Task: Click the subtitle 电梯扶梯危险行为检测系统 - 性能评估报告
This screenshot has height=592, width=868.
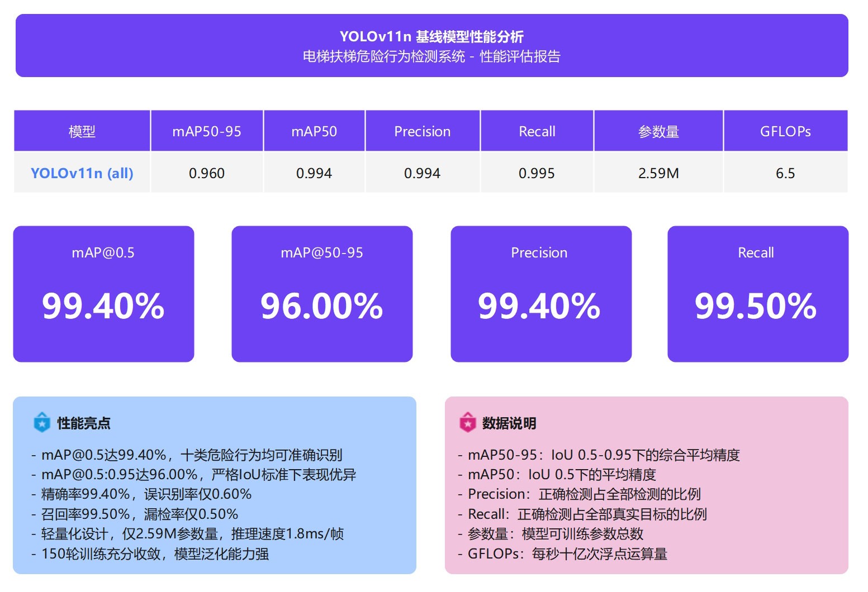Action: 431,56
